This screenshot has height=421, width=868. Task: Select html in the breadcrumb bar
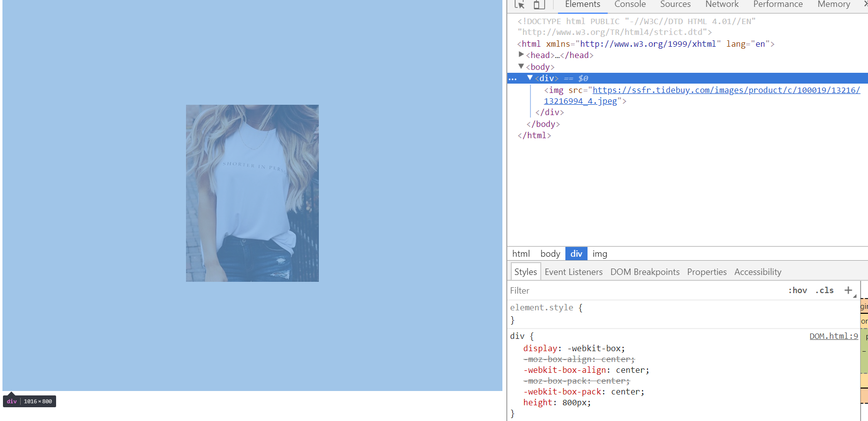click(x=521, y=254)
